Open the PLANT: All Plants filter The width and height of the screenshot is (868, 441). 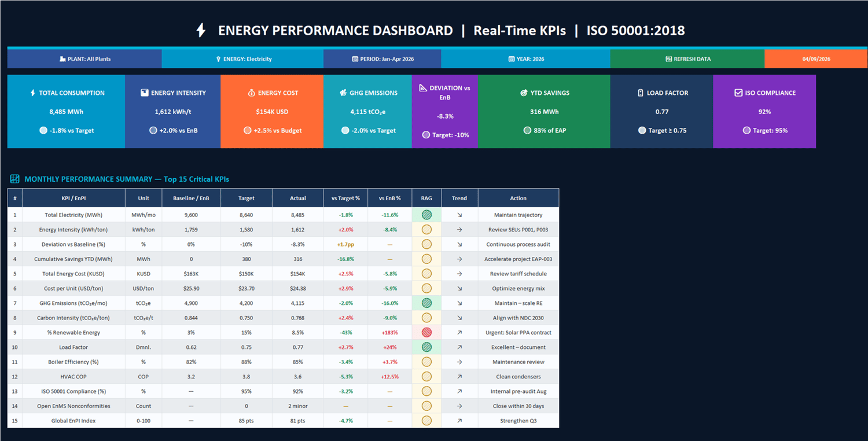(x=84, y=59)
